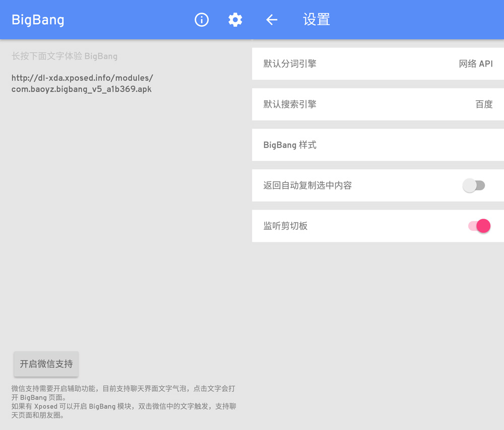Viewport: 504px width, 430px height.
Task: Tap the 开启微信支持 button
Action: [x=46, y=364]
